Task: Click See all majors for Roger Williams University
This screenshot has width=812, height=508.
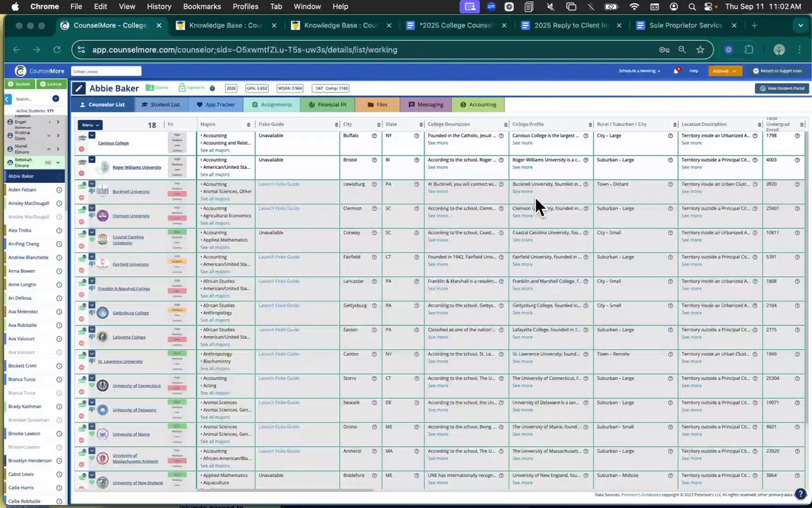Action: point(214,175)
